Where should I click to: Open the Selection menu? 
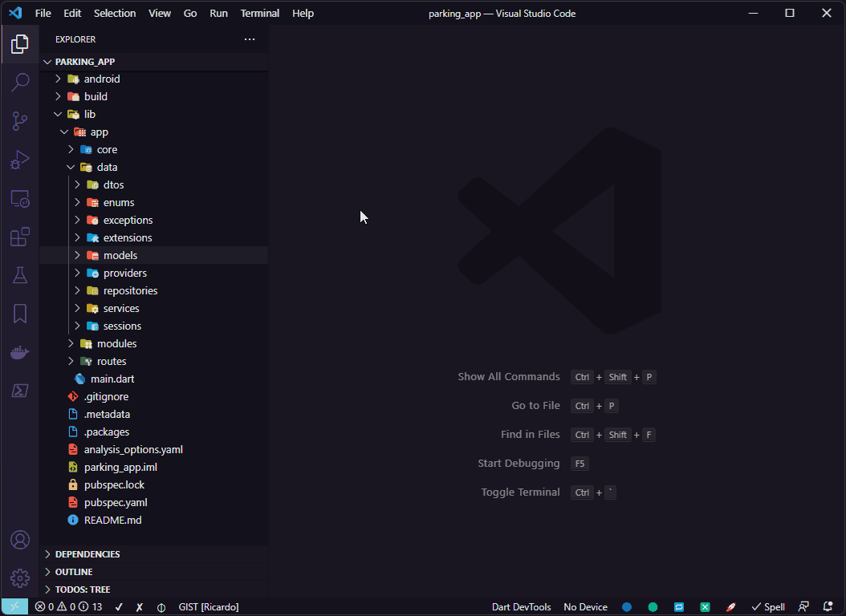tap(115, 13)
